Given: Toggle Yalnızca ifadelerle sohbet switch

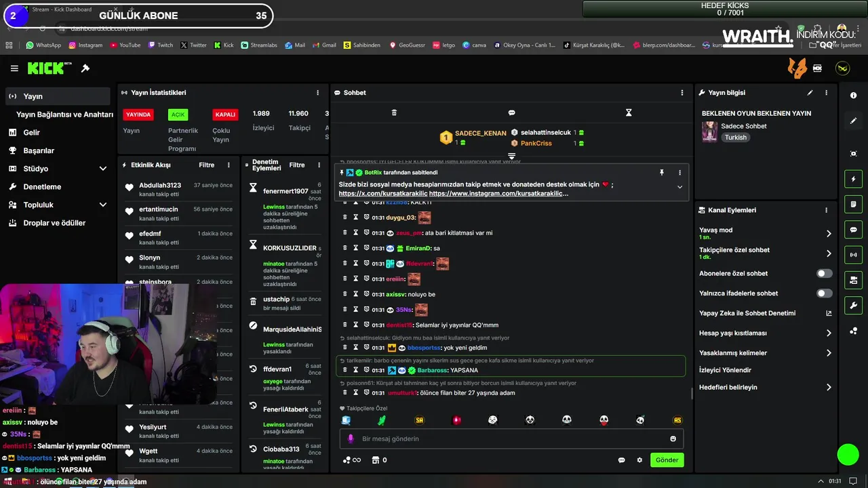Looking at the screenshot, I should coord(824,293).
